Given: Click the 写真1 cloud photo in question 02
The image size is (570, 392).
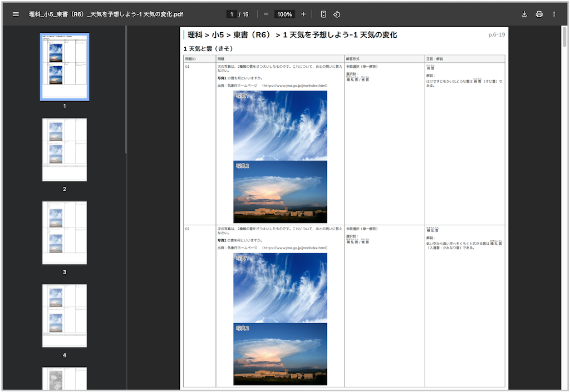Looking at the screenshot, I should tap(281, 287).
